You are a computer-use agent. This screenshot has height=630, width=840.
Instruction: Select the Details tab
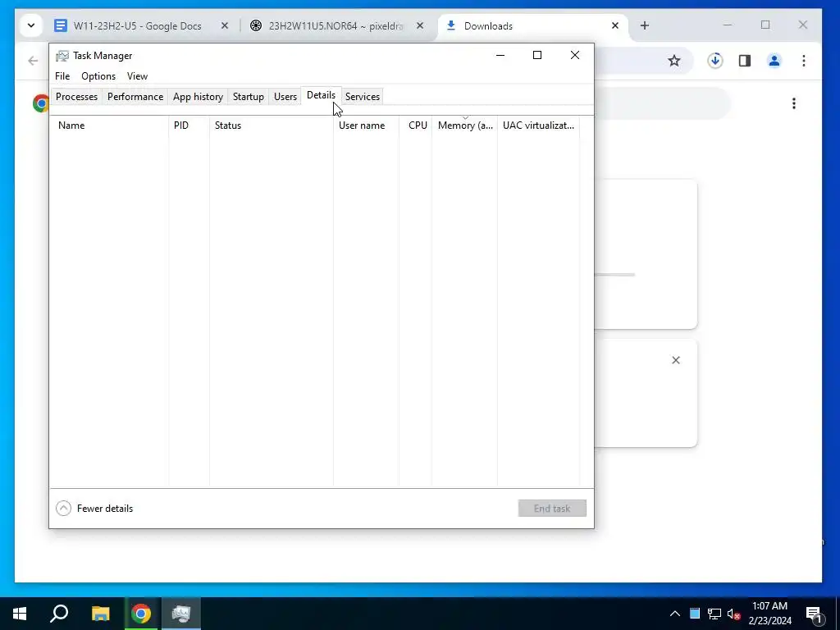pos(321,95)
